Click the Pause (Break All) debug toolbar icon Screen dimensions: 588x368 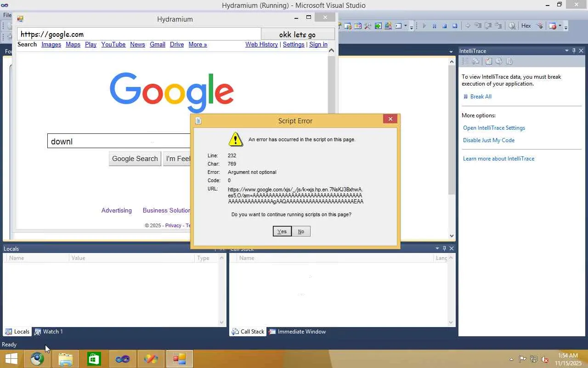coord(434,26)
